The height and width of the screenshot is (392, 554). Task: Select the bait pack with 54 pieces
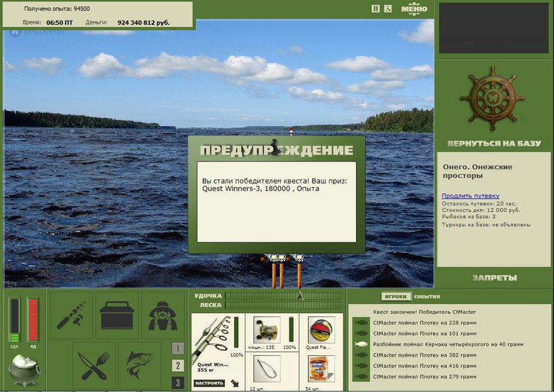pyautogui.click(x=321, y=369)
